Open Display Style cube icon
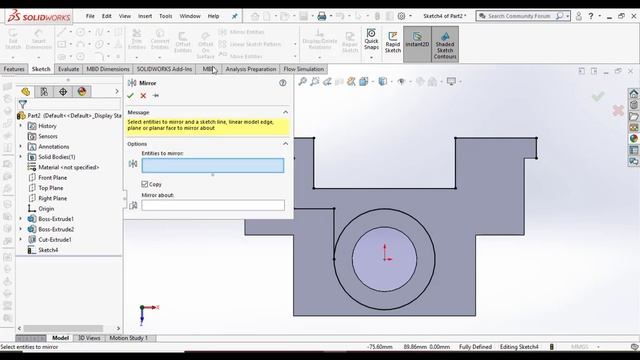This screenshot has height=360, width=640. 382,82
